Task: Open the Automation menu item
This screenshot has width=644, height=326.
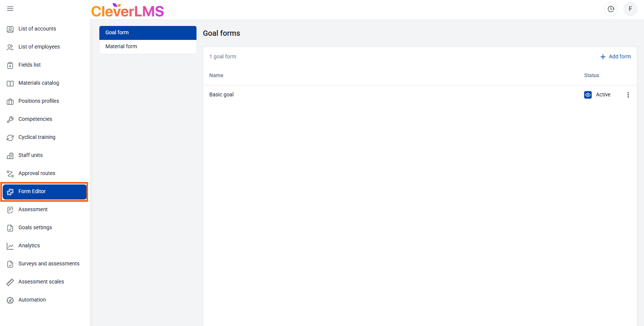Action: (x=32, y=300)
